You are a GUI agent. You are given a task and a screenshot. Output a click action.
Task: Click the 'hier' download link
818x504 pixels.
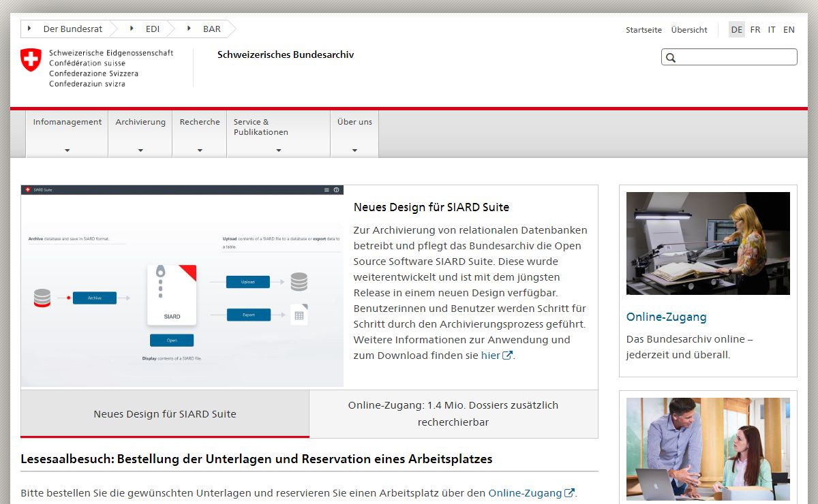(490, 356)
